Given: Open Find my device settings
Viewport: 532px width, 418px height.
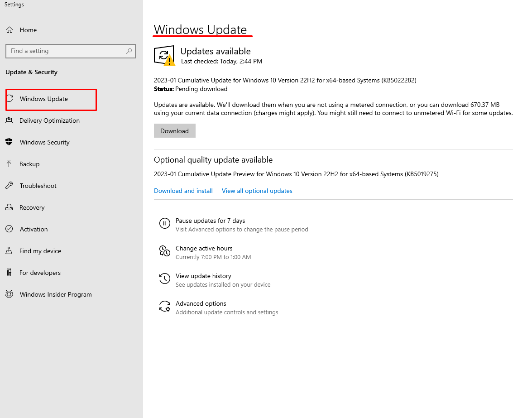Looking at the screenshot, I should pyautogui.click(x=40, y=251).
